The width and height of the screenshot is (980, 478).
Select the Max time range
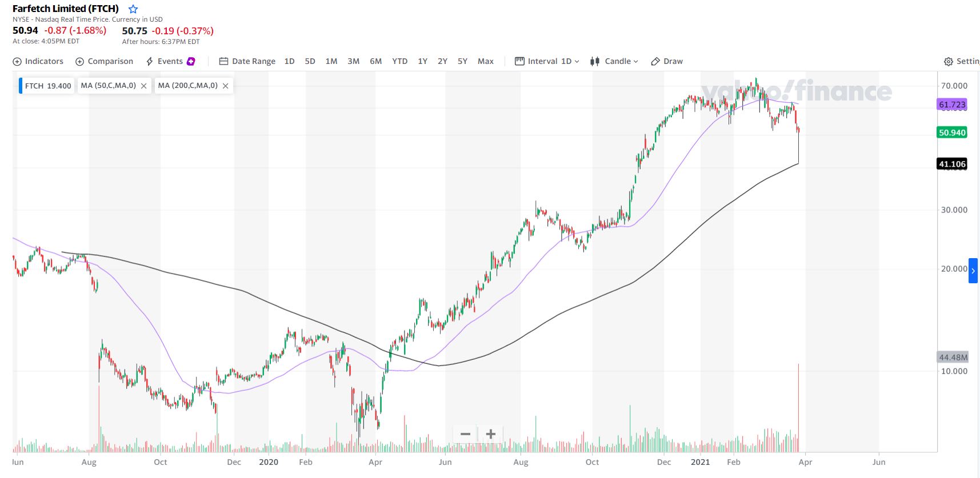(486, 61)
